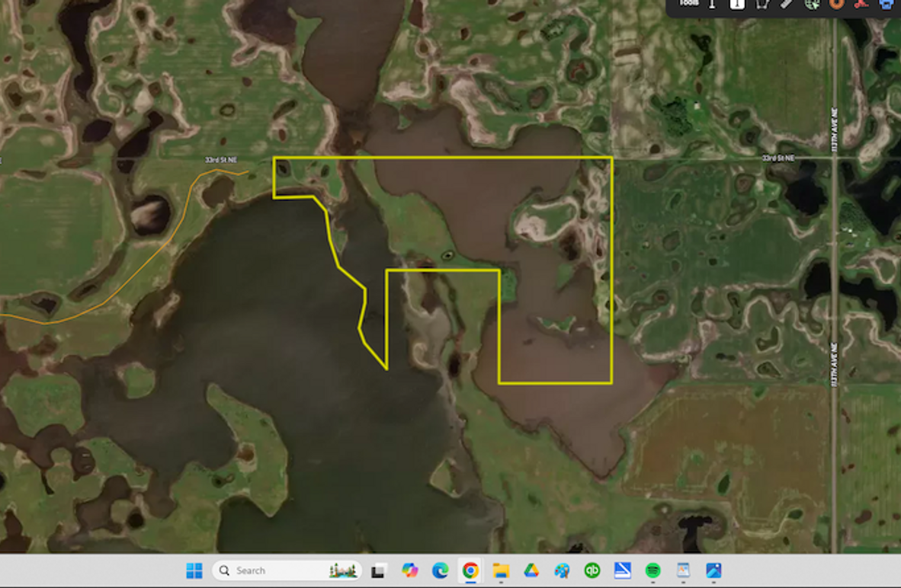Launch Google Drive from the taskbar
The width and height of the screenshot is (901, 588).
point(531,570)
